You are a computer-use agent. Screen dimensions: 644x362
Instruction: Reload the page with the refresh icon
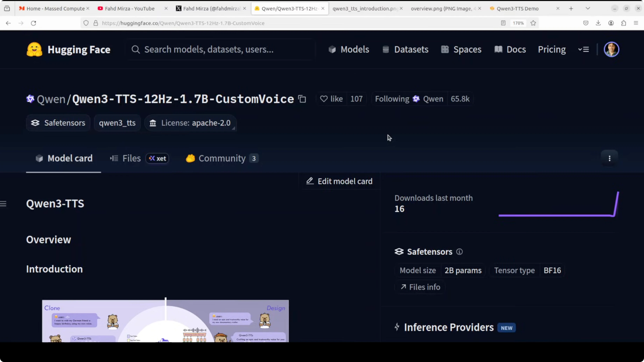(x=33, y=23)
